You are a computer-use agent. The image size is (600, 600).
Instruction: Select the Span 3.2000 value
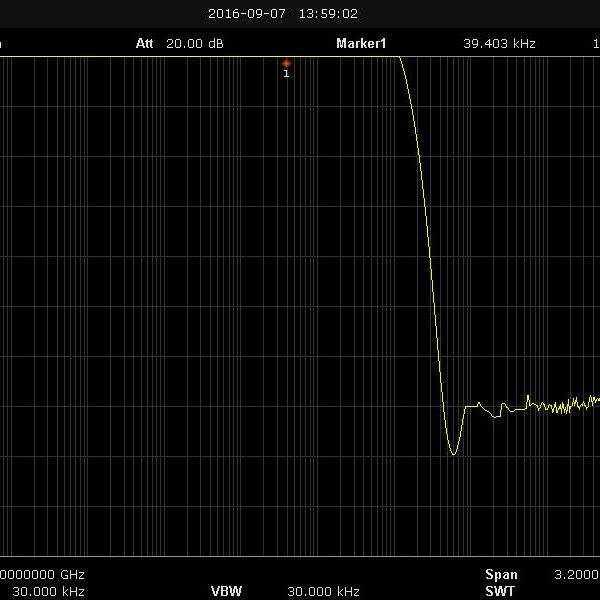[576, 574]
